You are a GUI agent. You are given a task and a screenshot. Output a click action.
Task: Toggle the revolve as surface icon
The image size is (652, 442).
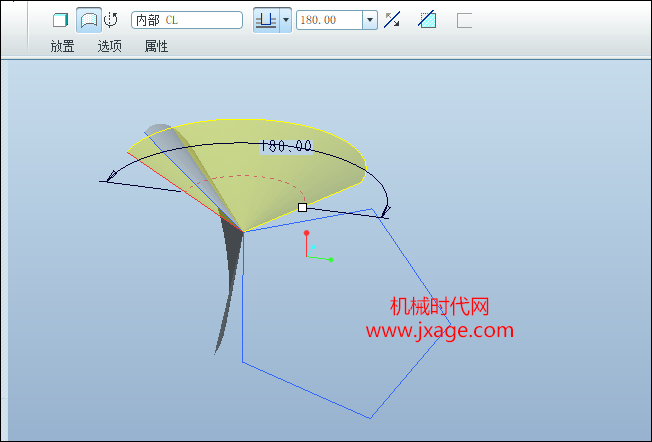pos(89,20)
